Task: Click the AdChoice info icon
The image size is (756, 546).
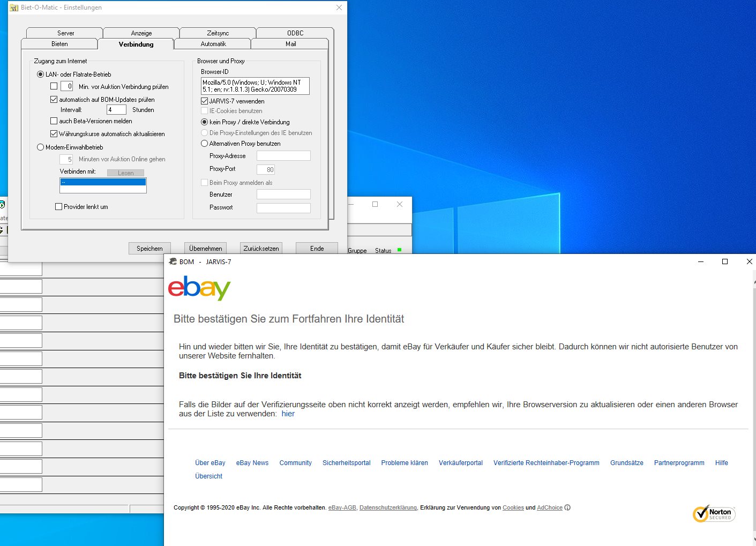Action: pos(567,507)
